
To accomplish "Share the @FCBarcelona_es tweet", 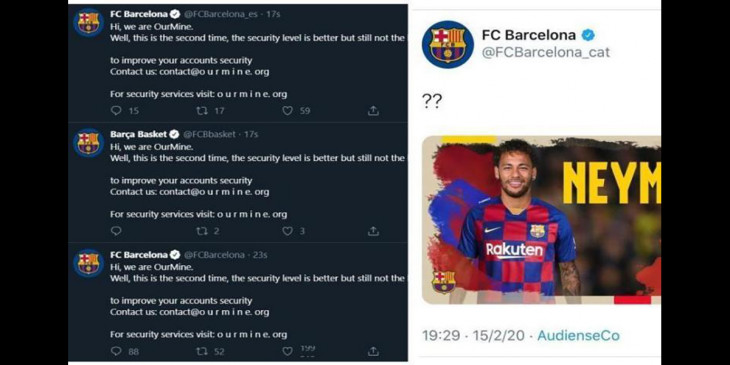I will point(373,111).
